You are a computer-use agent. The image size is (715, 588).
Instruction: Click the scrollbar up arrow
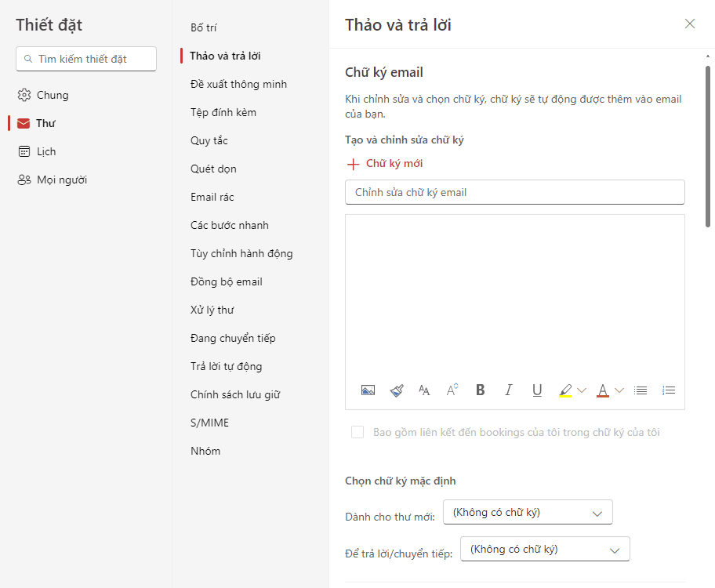click(708, 56)
